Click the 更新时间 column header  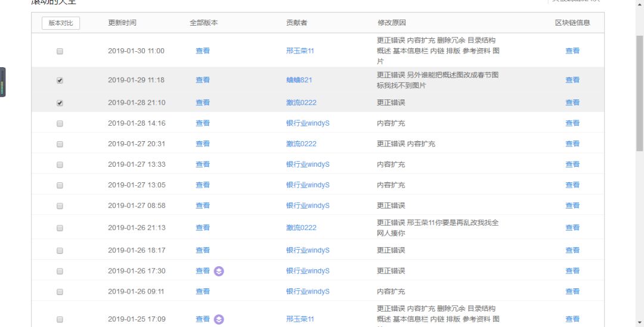pos(122,23)
